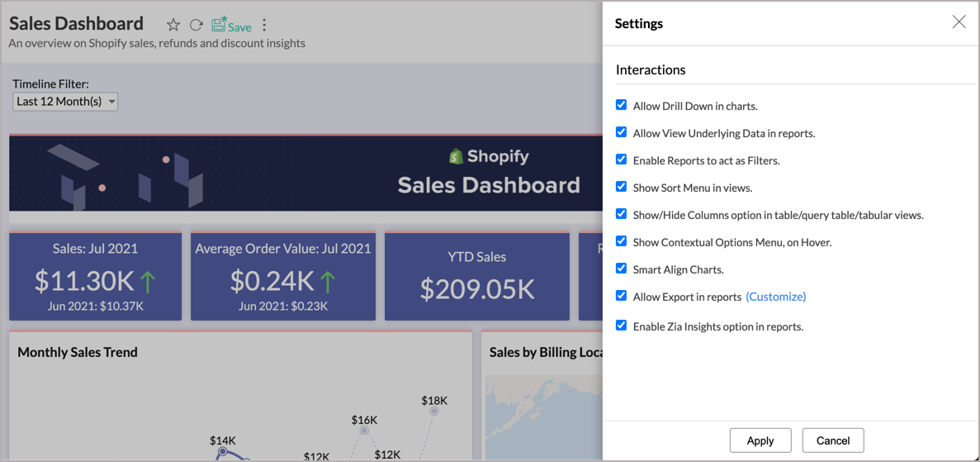Open the three-dot more options menu
The height and width of the screenshot is (462, 980).
pyautogui.click(x=264, y=25)
